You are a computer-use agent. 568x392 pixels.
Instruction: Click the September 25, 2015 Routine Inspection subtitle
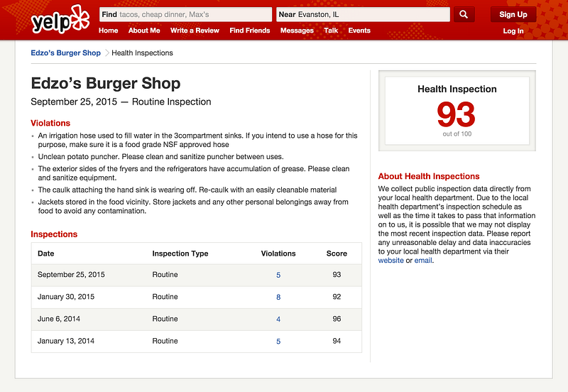121,102
